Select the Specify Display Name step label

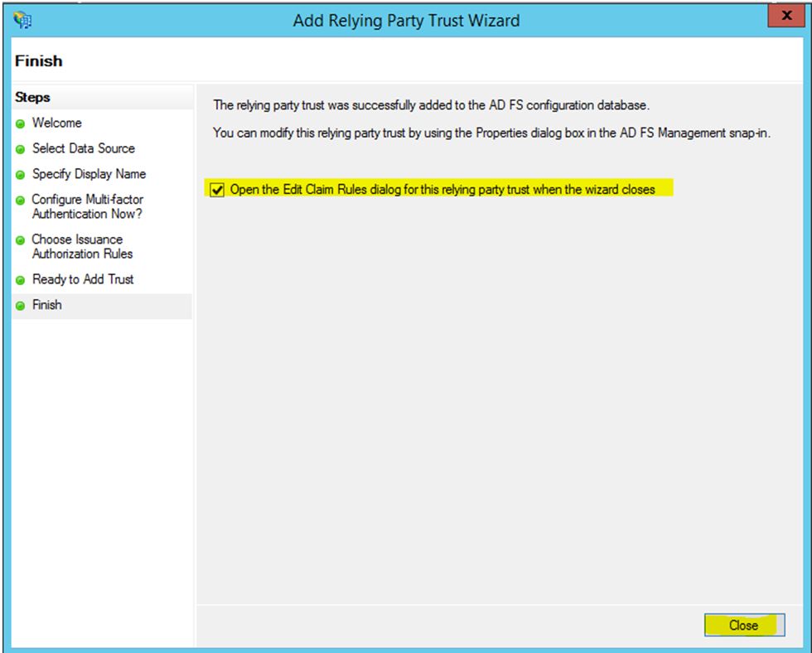pos(89,174)
